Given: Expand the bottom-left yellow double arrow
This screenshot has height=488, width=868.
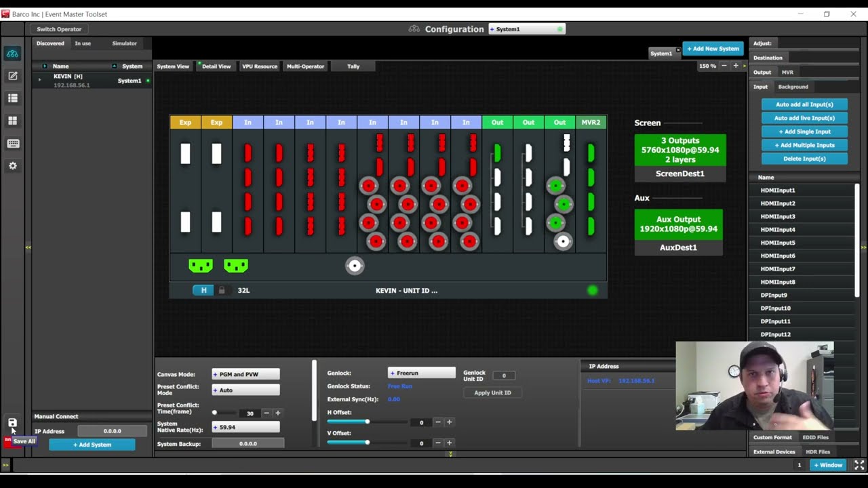Looking at the screenshot, I should pos(5,465).
